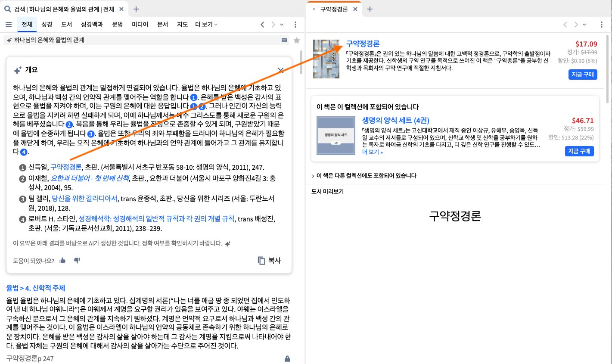Open the history dropdown in the search panel
The width and height of the screenshot is (612, 364).
pyautogui.click(x=282, y=25)
